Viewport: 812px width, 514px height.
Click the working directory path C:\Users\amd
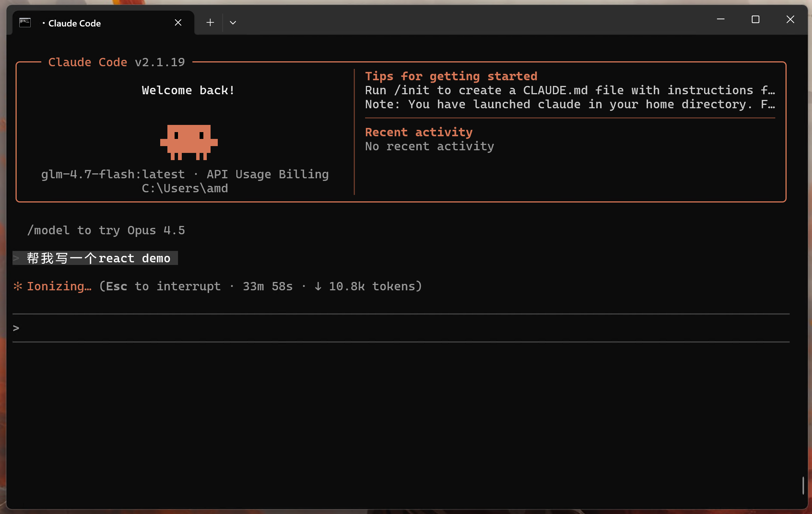click(184, 188)
